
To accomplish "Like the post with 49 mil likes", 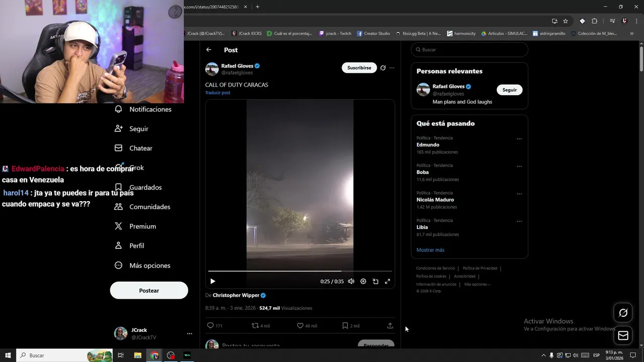I will [x=307, y=326].
